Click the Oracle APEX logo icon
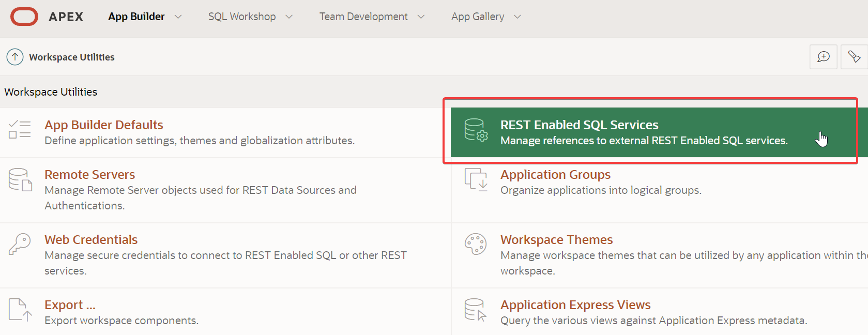 click(x=24, y=17)
